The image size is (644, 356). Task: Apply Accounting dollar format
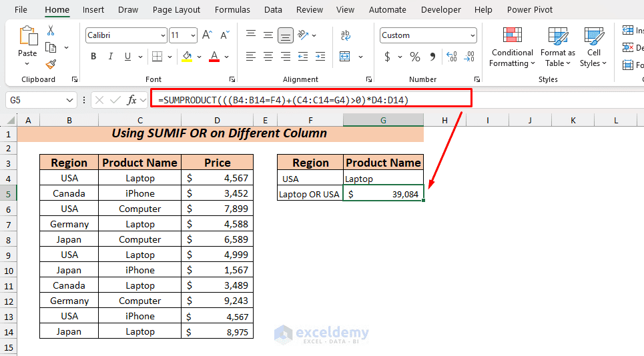pos(387,57)
